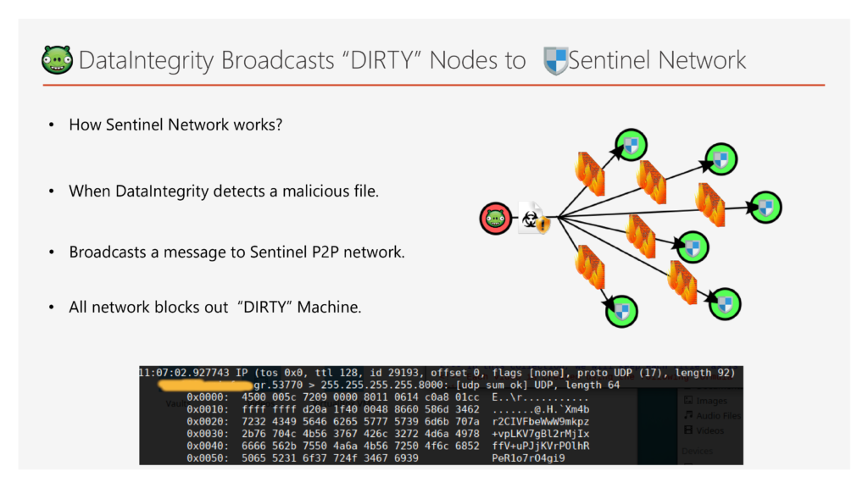This screenshot has width=868, height=488.
Task: Select the red infected pig node
Action: tap(496, 219)
